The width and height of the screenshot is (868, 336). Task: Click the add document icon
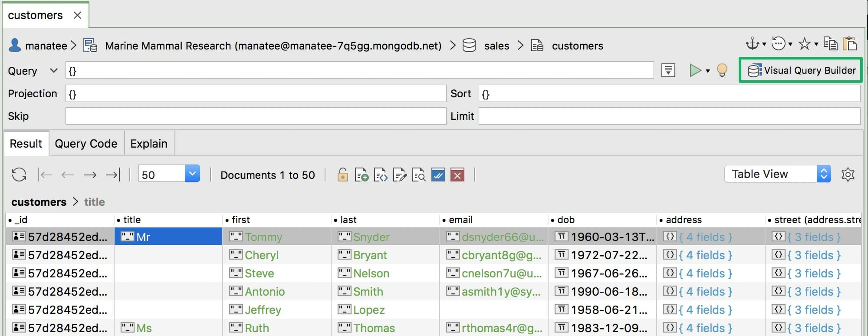362,175
